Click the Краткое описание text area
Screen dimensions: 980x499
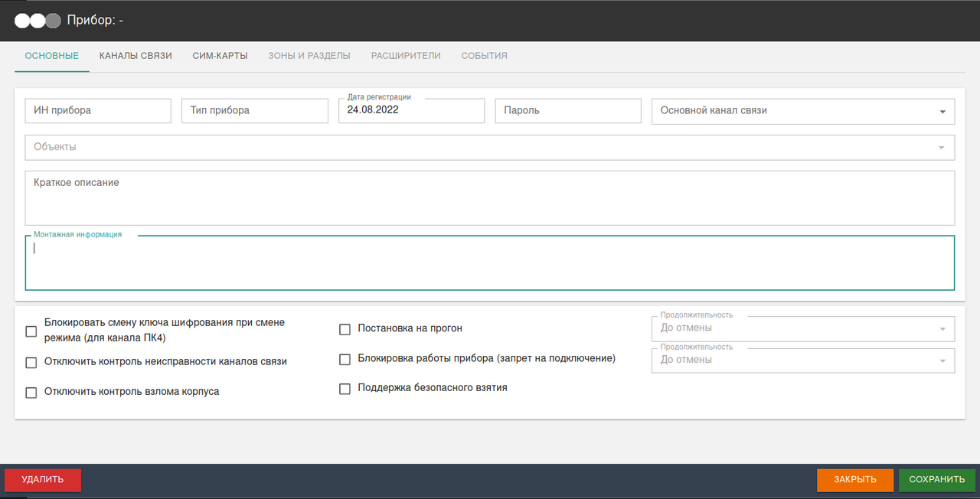[489, 198]
